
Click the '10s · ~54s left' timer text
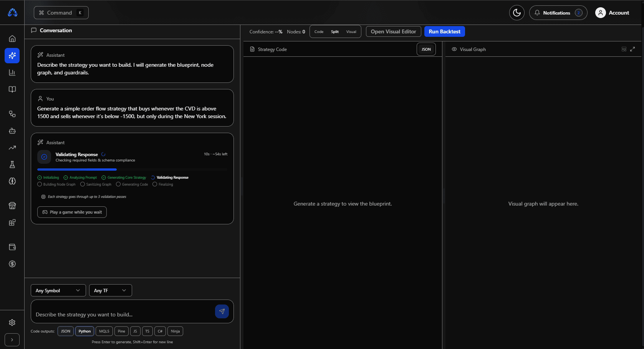click(x=215, y=154)
